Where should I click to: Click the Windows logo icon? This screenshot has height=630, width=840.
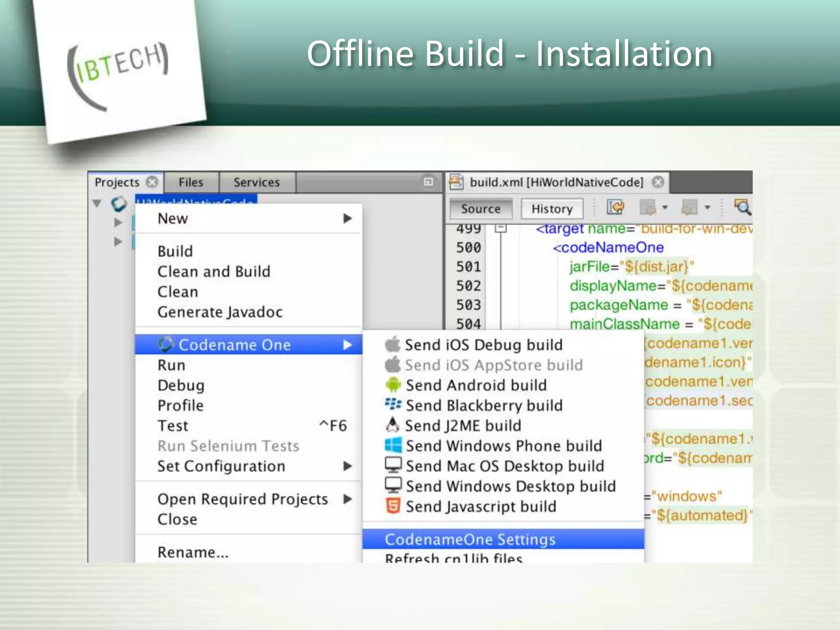(393, 445)
